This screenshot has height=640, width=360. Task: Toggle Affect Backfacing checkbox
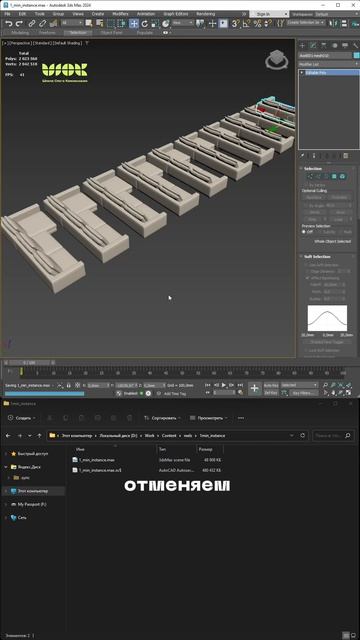pos(307,278)
